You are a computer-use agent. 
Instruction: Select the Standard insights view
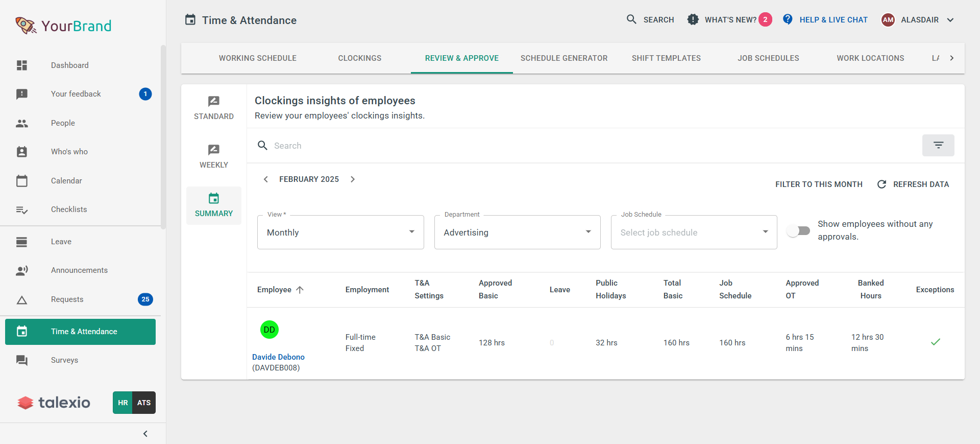click(x=214, y=108)
